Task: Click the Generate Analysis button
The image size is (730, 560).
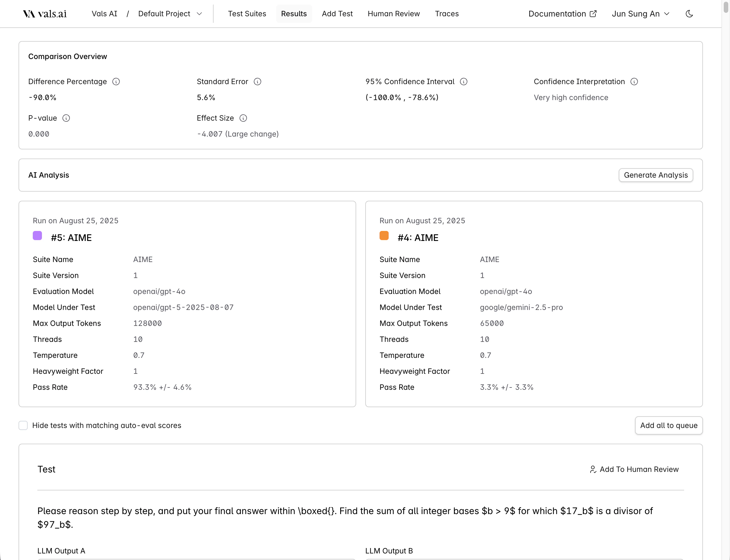Action: 656,175
